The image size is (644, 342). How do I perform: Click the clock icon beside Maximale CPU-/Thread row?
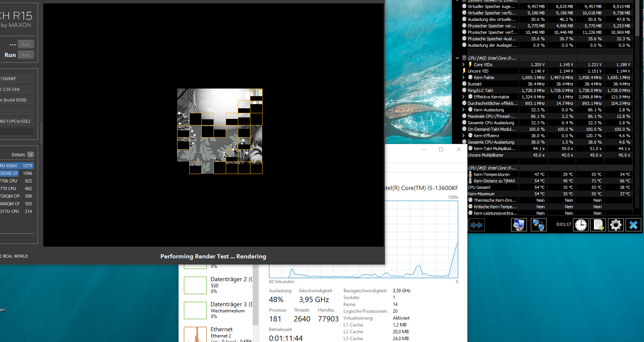tap(464, 116)
